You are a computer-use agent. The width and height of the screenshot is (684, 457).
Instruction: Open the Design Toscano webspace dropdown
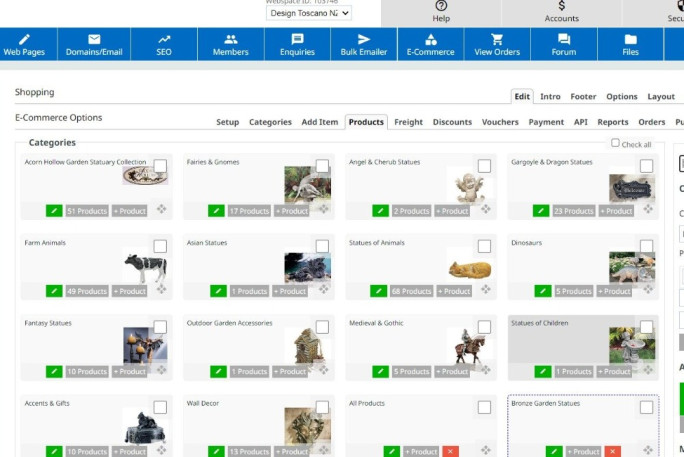click(x=309, y=13)
